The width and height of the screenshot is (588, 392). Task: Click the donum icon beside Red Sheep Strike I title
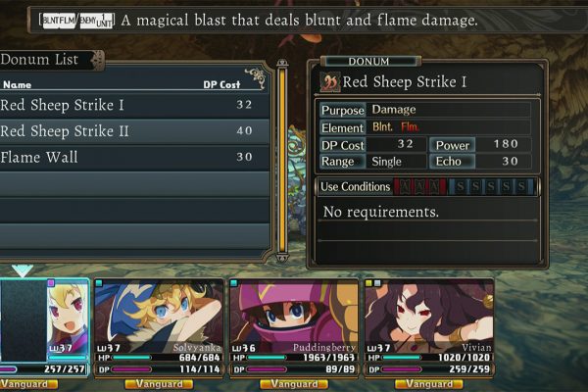coord(330,81)
